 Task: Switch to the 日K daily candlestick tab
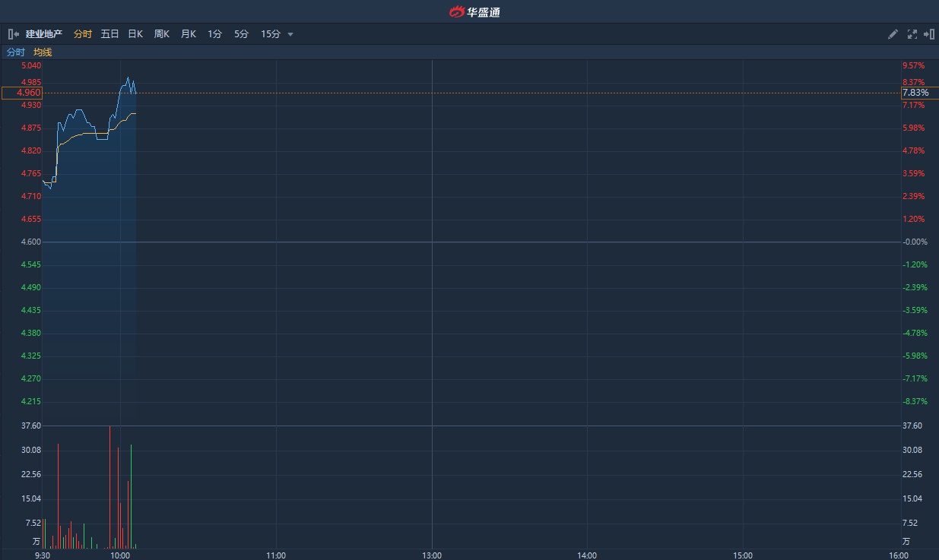(135, 34)
